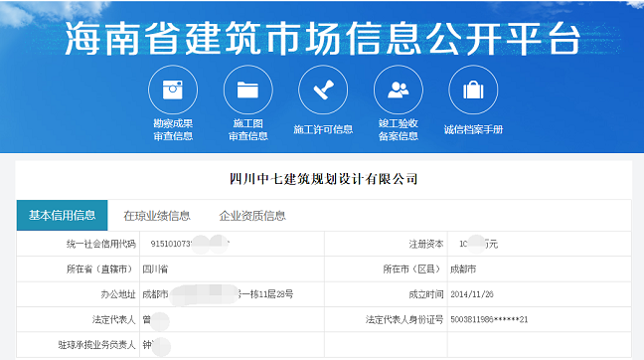Click the 成都市 city value
This screenshot has width=644, height=360.
(463, 270)
